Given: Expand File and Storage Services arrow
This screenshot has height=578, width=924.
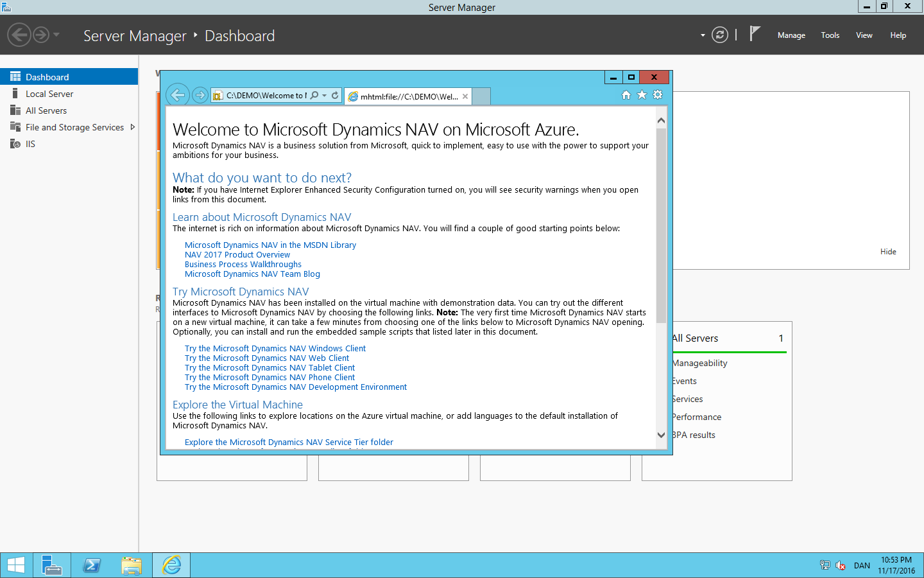Looking at the screenshot, I should coord(133,127).
